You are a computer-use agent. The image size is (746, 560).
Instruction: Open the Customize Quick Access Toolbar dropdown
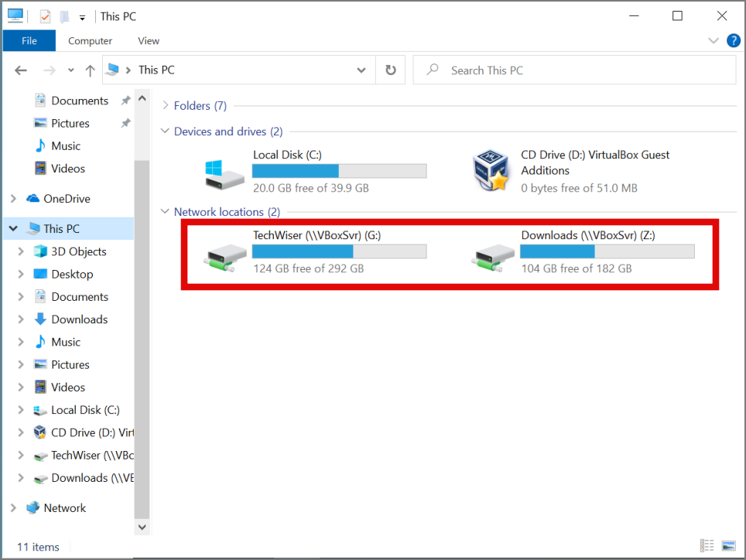82,18
